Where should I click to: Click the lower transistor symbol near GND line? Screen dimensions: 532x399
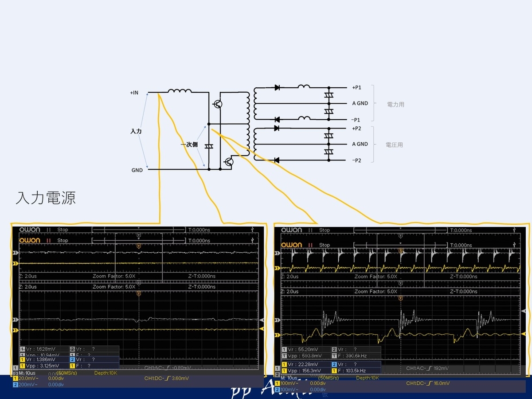pos(228,162)
